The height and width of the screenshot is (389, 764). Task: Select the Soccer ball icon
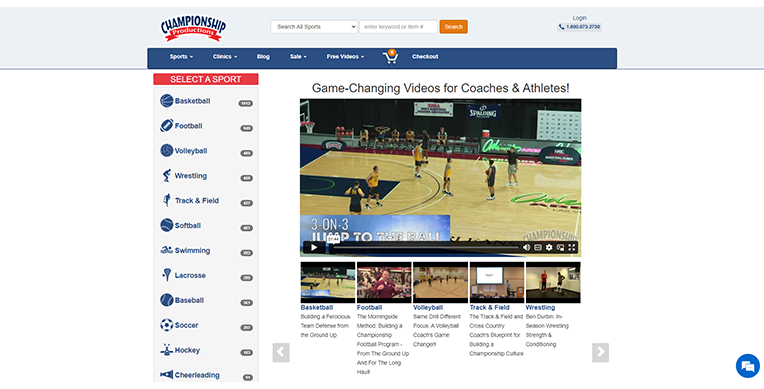(167, 325)
